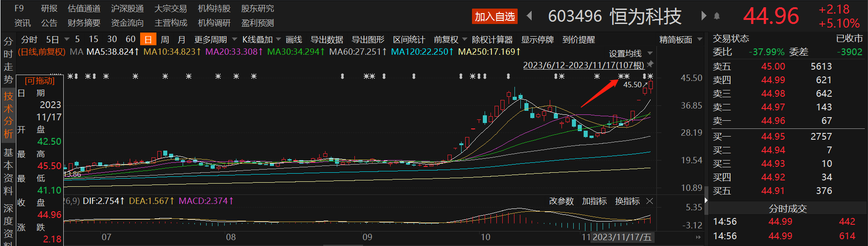This screenshot has height=246, width=868.
Task: Open the 沪深股通 menu item
Action: tap(127, 9)
